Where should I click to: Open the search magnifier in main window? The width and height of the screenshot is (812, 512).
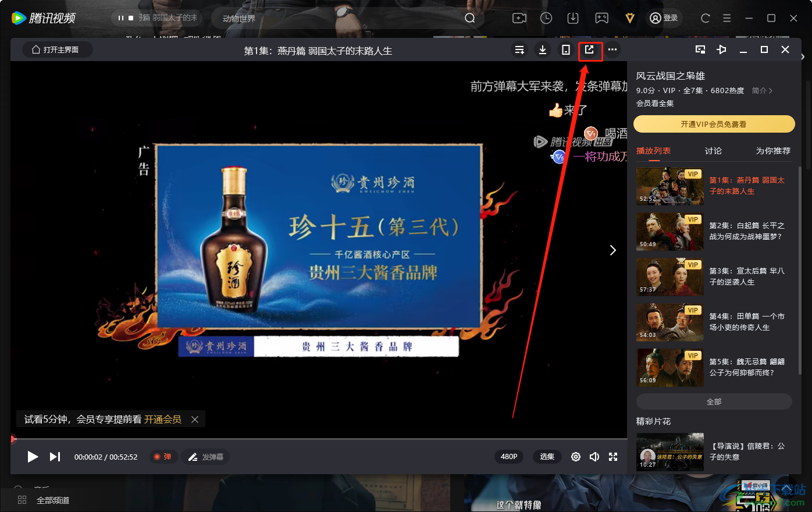point(470,18)
